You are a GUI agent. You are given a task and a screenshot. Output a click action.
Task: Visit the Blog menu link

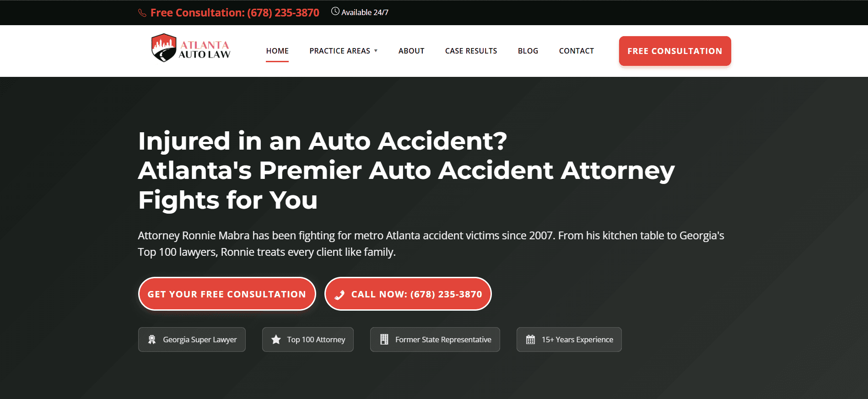[x=528, y=51]
